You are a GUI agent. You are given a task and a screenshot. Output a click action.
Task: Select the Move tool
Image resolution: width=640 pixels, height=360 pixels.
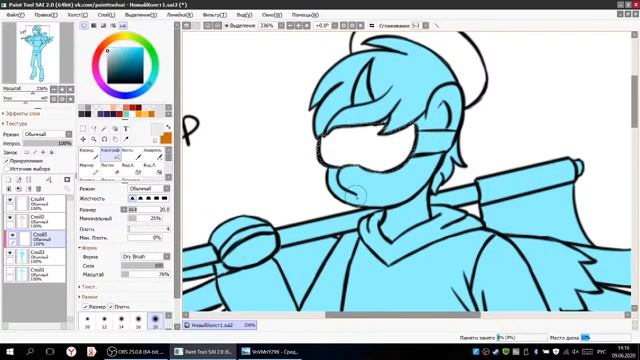click(83, 139)
